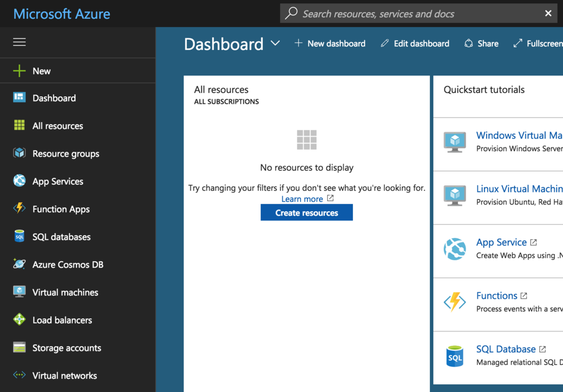Click the pencil icon beside Edit dashboard
Viewport: 563px width, 392px height.
pyautogui.click(x=384, y=43)
